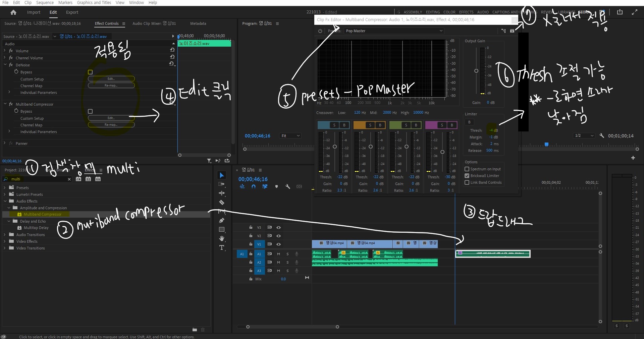Viewport: 644px width, 339px height.
Task: Toggle A1 voice-over record microphone
Action: point(297,254)
